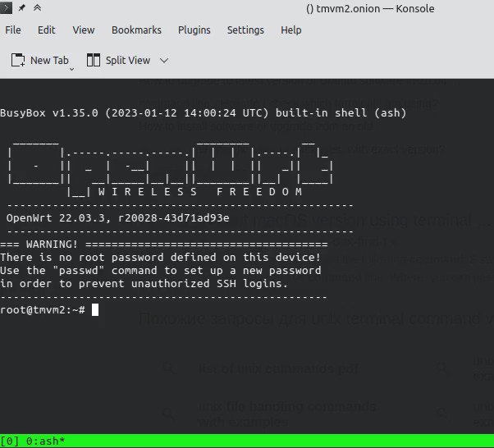
Task: Expand the small New Tab dropdown arrow
Action: pyautogui.click(x=72, y=69)
